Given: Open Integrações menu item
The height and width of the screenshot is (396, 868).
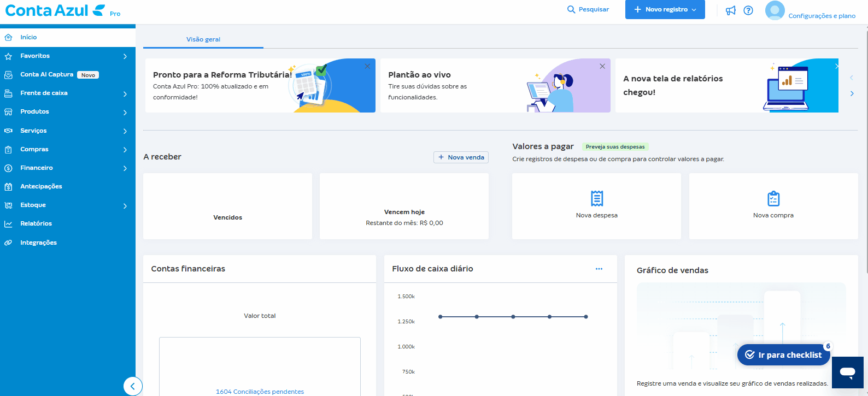Looking at the screenshot, I should pos(68,243).
